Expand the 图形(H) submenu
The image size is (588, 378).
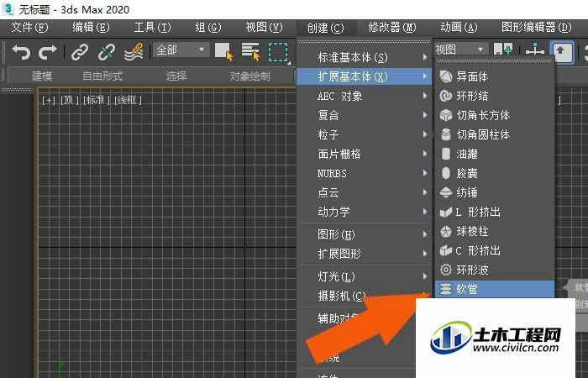(364, 234)
